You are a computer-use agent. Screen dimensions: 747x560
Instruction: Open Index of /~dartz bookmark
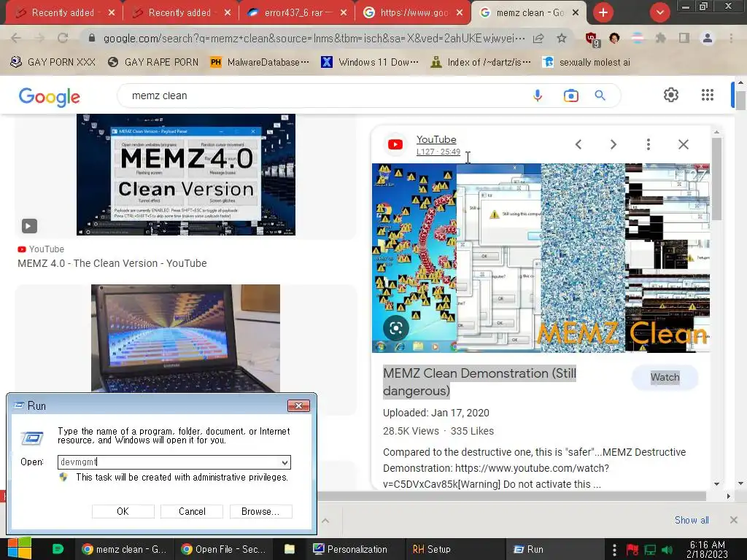pos(480,63)
